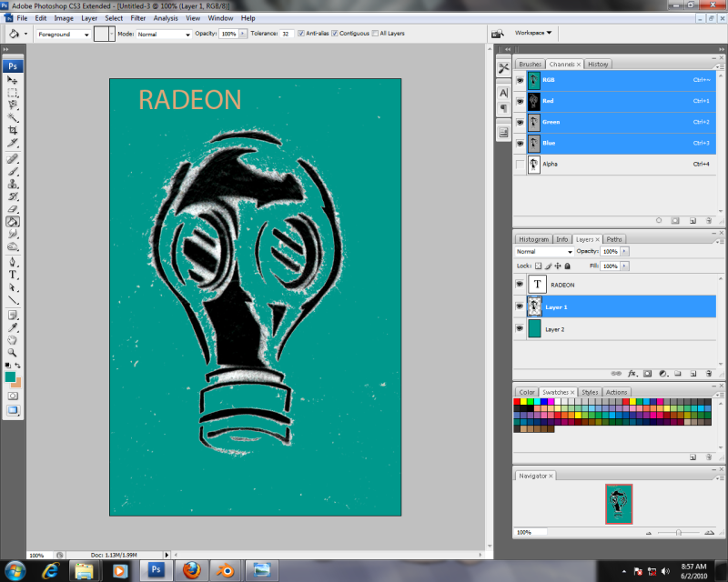Select the Line tool
The height and width of the screenshot is (582, 728).
point(13,300)
